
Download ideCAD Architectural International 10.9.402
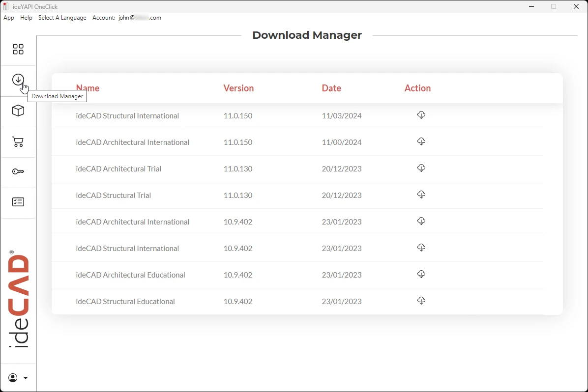421,221
